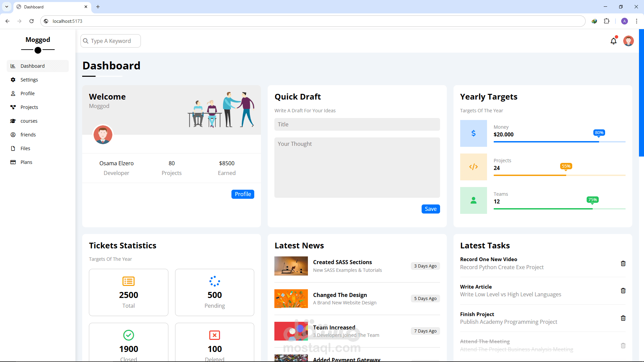
Task: Open the Files sidebar link
Action: coord(38,148)
